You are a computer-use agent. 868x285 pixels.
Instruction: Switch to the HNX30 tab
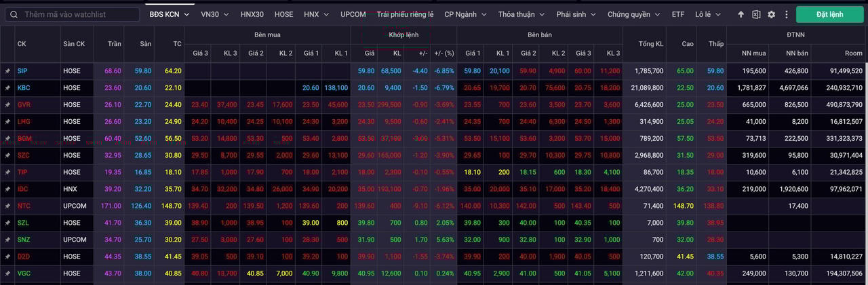click(252, 14)
